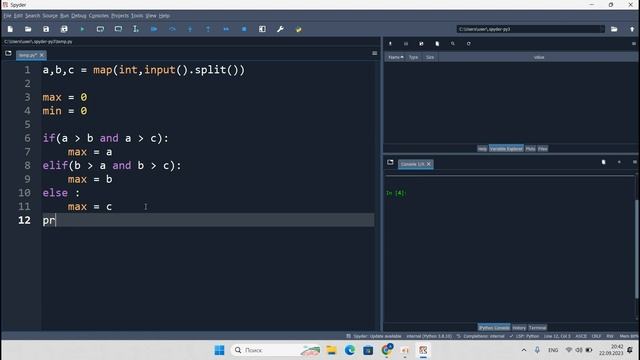Change to the parent directory
Screen dimensions: 640x360
pos(632,29)
